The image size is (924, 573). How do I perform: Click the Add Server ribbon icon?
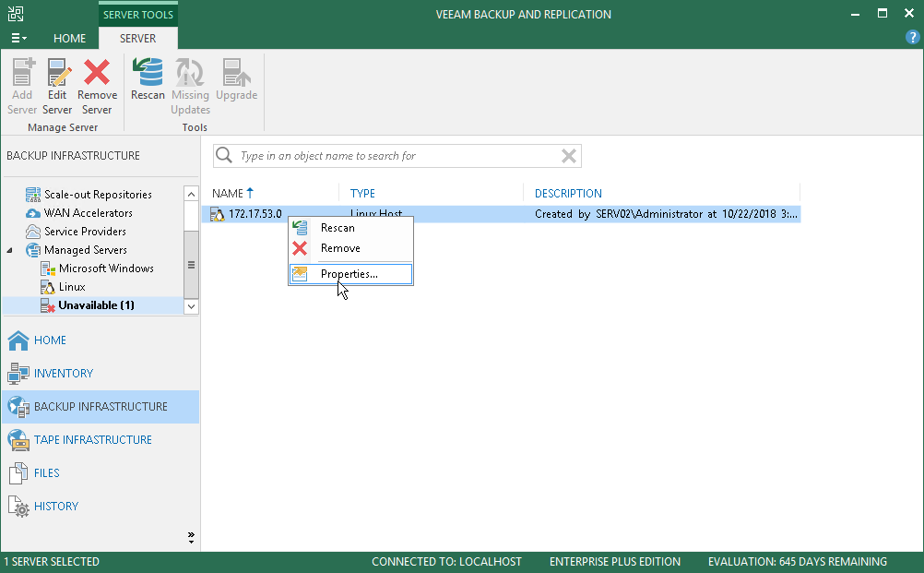click(x=22, y=72)
